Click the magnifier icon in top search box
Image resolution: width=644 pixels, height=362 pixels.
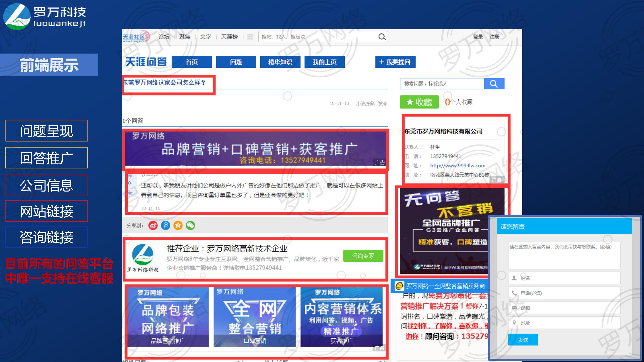click(382, 37)
